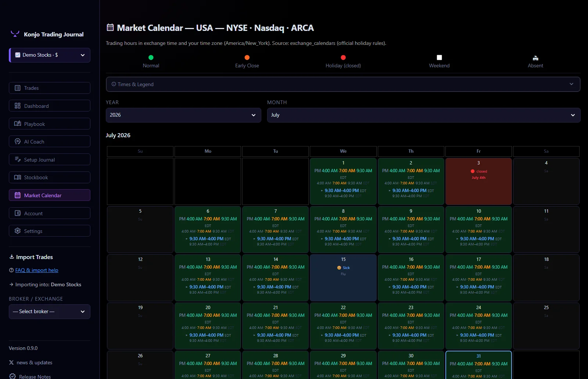The height and width of the screenshot is (379, 588).
Task: Click the 'July 2026' heading
Action: coord(118,135)
